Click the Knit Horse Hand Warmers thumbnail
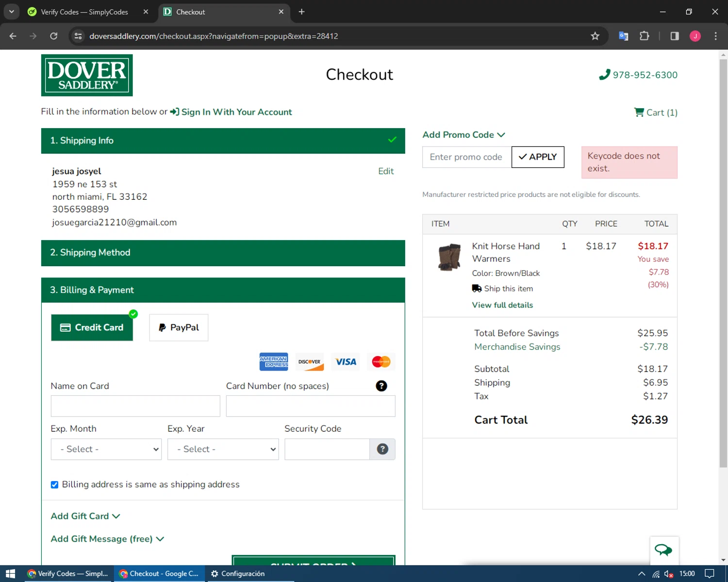 pos(449,257)
